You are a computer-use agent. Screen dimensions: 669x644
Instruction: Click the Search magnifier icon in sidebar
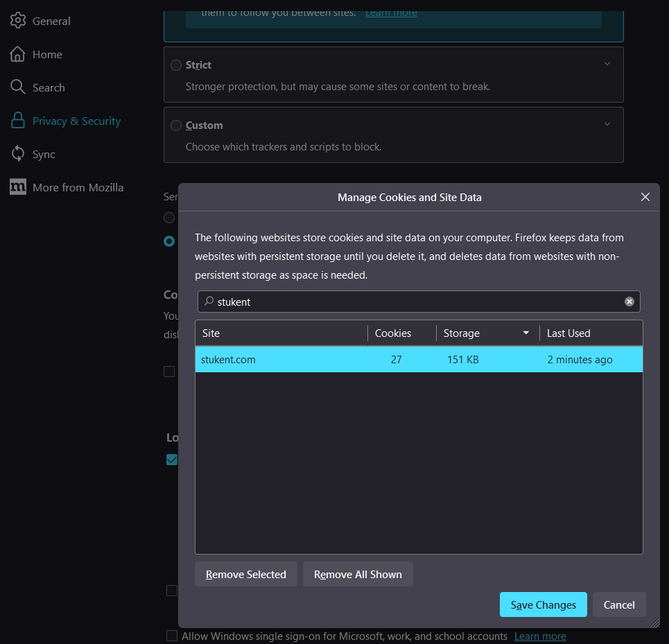point(17,87)
